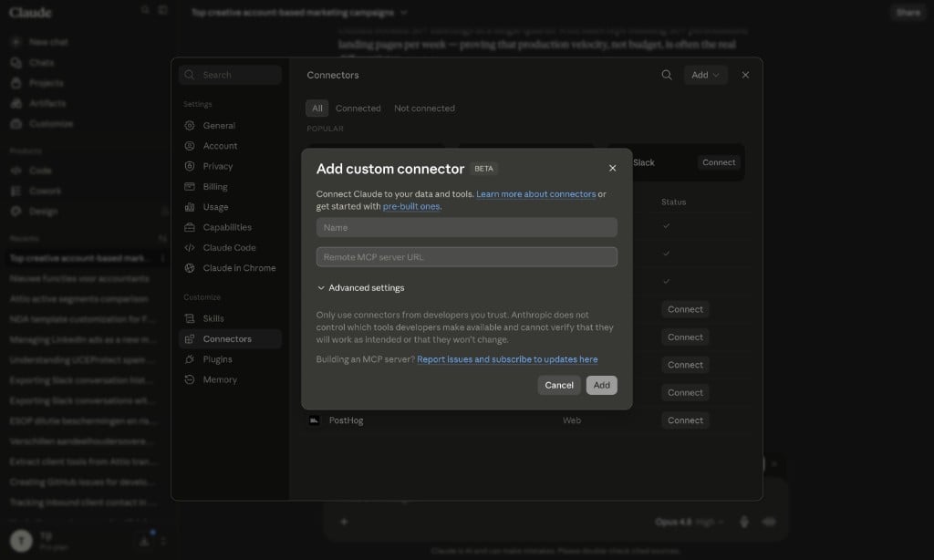Open Privacy settings

[x=230, y=166]
